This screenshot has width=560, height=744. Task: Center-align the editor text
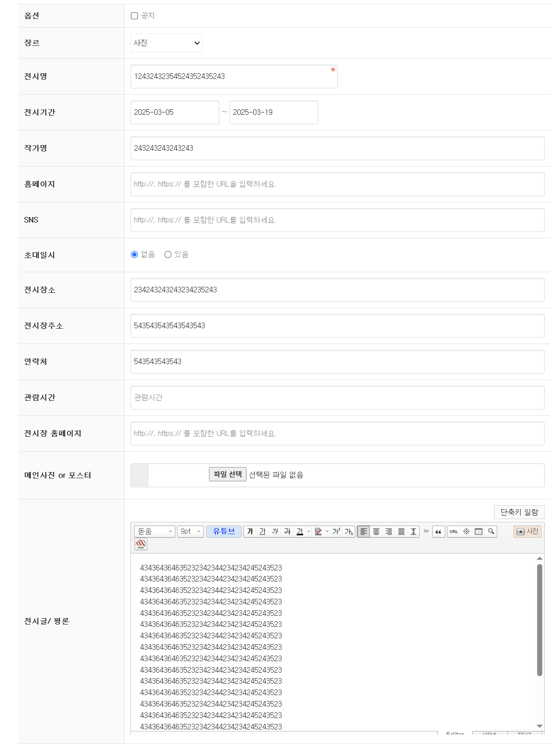[376, 531]
